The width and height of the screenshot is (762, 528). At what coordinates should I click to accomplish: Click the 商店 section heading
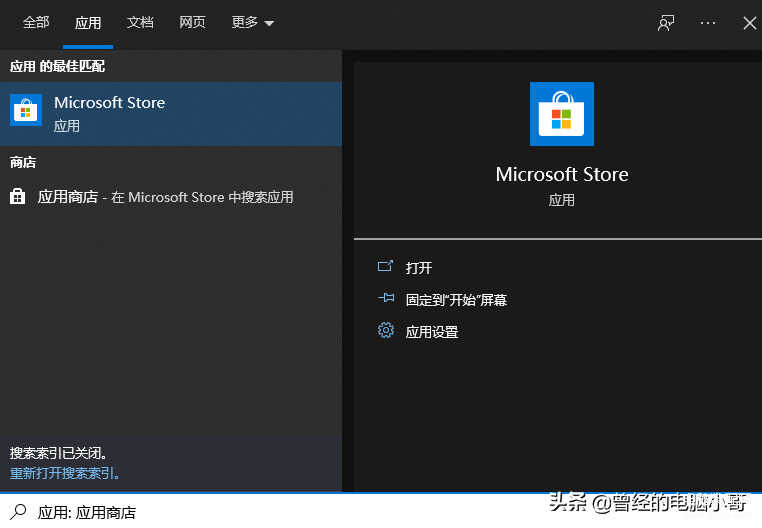(23, 162)
